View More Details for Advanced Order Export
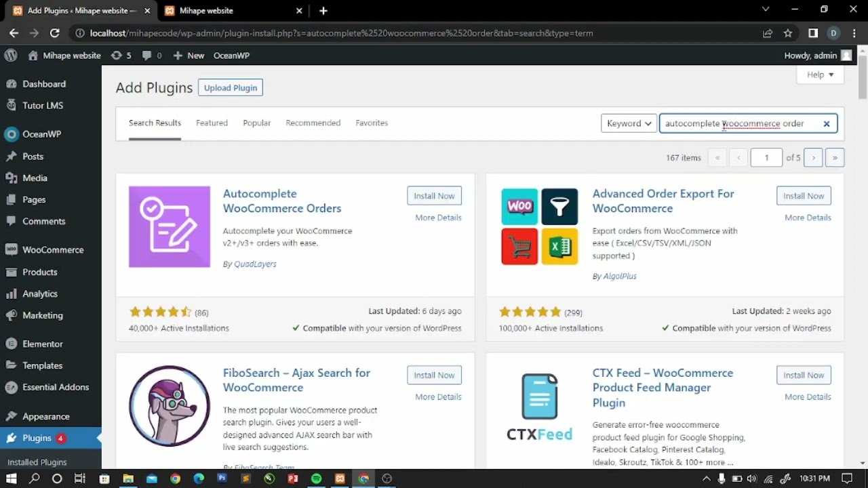Screen dimensions: 868x488 (x=808, y=218)
